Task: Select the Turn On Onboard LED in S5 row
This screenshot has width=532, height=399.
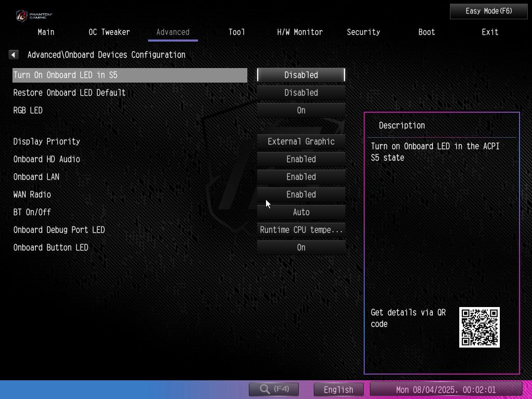Action: point(129,75)
